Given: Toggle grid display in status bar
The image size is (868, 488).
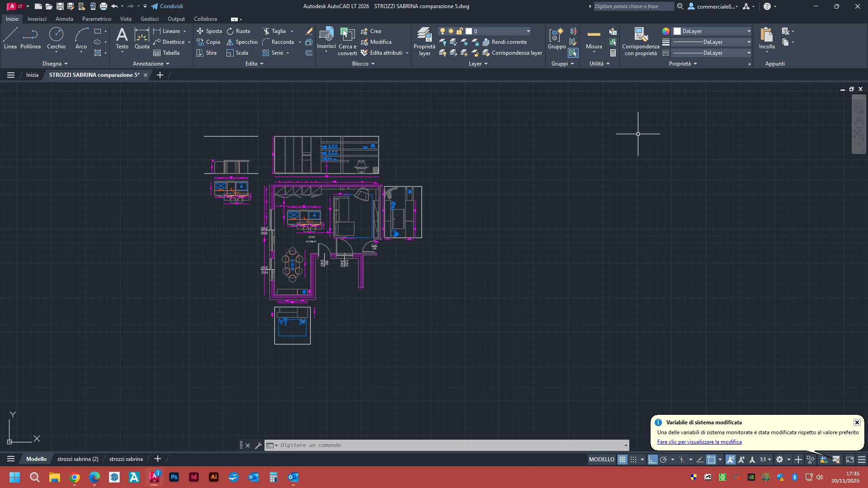Looking at the screenshot, I should tap(623, 460).
